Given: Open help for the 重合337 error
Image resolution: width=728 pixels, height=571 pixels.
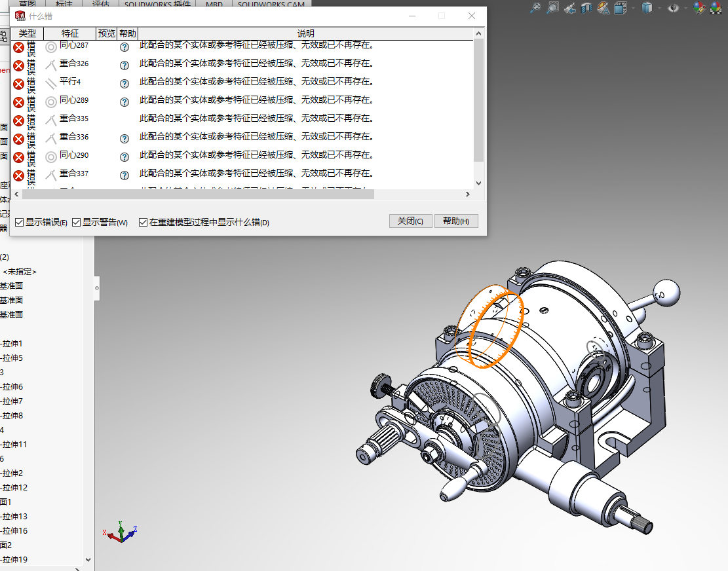Looking at the screenshot, I should (x=125, y=175).
